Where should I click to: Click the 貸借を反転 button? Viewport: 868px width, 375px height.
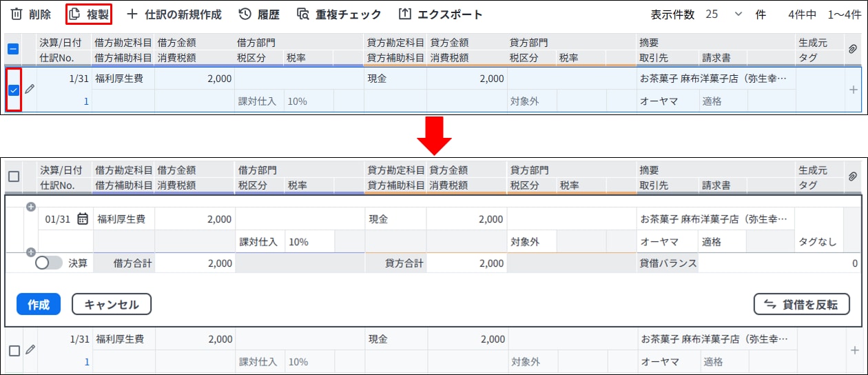(801, 304)
